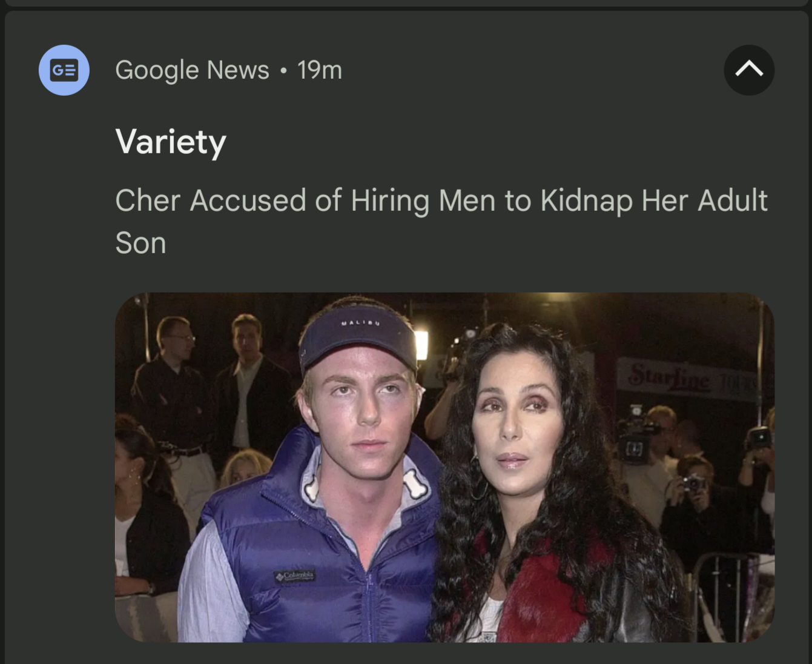This screenshot has width=812, height=664.
Task: Open the Variety notification title
Action: click(x=171, y=142)
